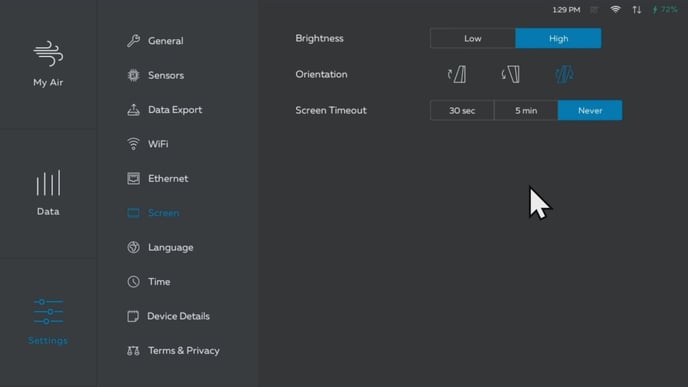Click the Data Export upload icon

click(133, 110)
